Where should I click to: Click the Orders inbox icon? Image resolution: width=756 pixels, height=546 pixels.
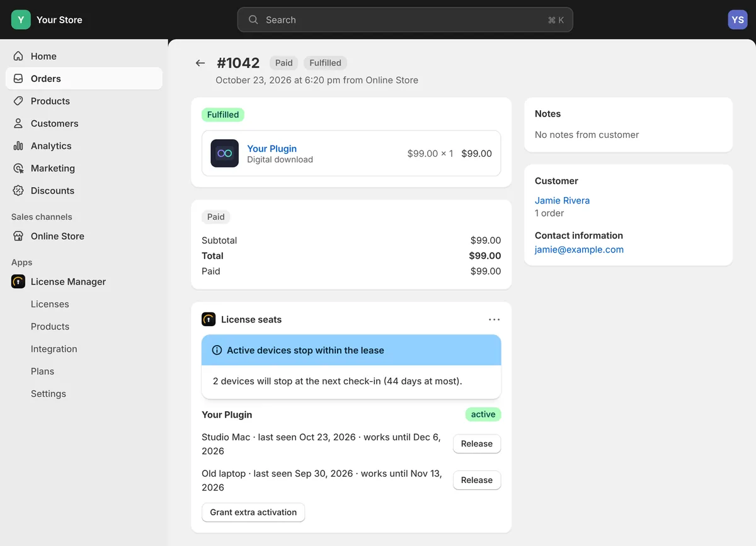(18, 79)
